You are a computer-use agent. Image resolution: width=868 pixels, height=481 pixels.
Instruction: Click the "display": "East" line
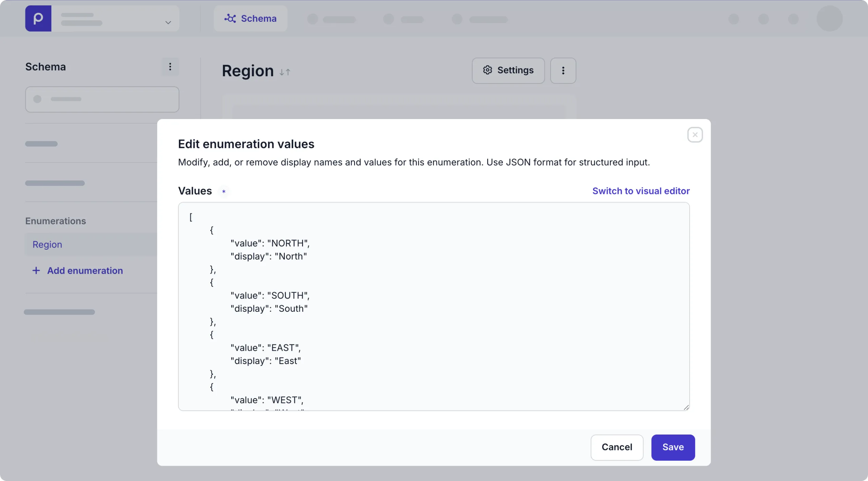point(265,361)
